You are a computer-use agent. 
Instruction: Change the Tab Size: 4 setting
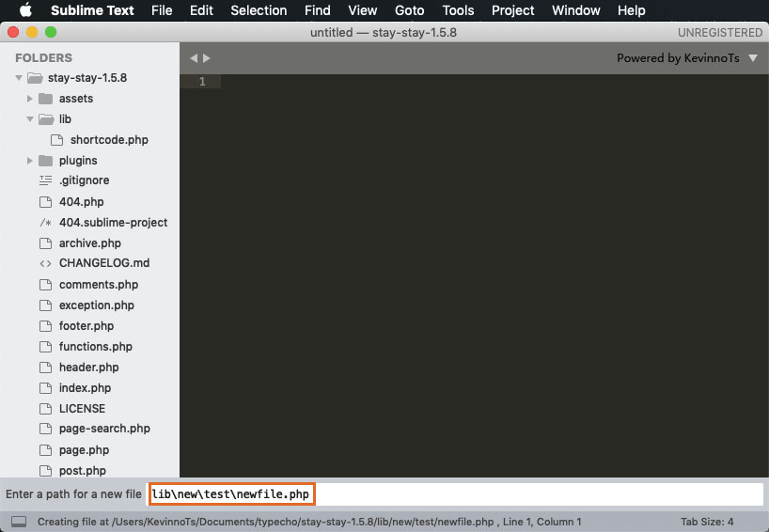(x=707, y=522)
